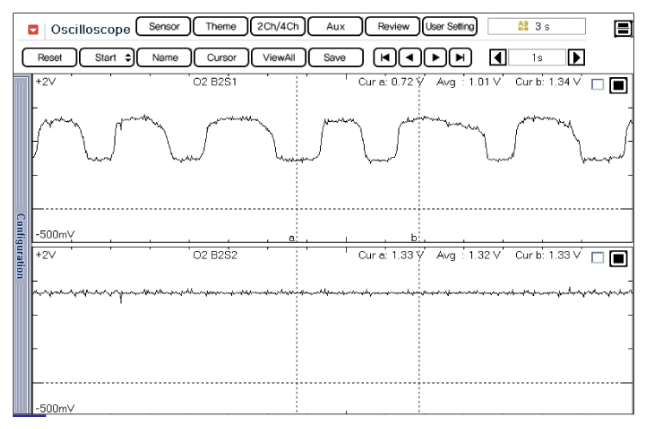Open the Sensor menu

162,27
